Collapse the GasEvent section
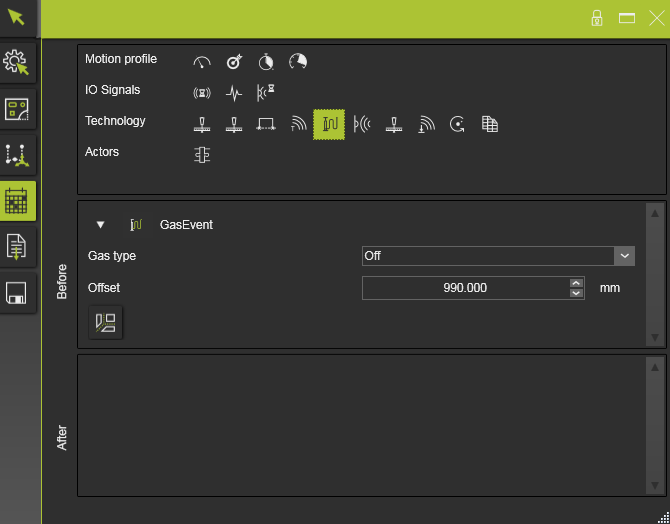 point(100,225)
